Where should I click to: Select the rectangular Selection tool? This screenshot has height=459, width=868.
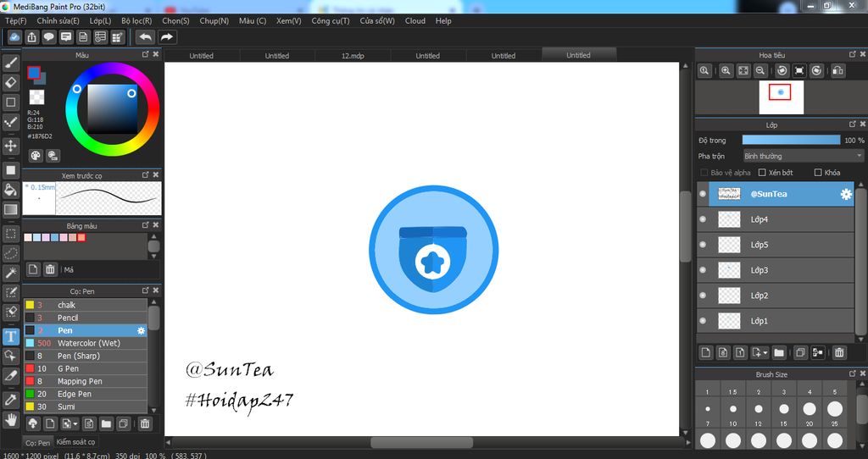(x=10, y=234)
